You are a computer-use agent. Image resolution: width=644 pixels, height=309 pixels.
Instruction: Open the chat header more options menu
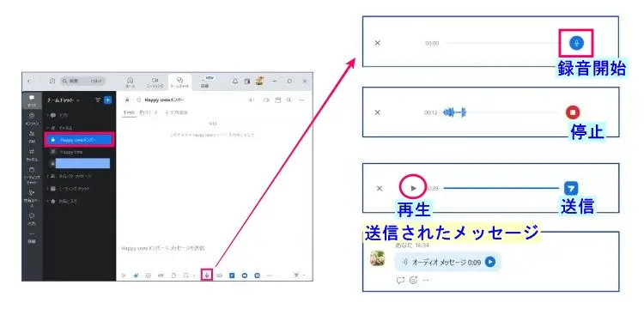(301, 100)
